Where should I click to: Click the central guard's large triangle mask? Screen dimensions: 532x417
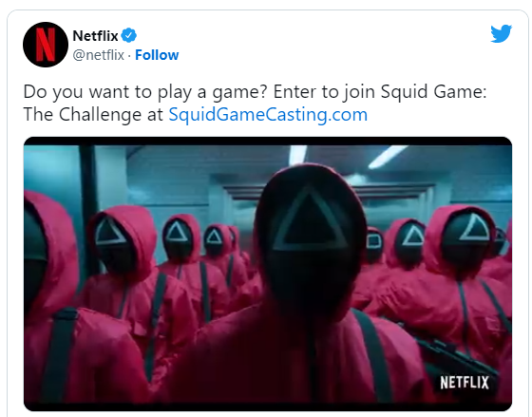(x=311, y=218)
